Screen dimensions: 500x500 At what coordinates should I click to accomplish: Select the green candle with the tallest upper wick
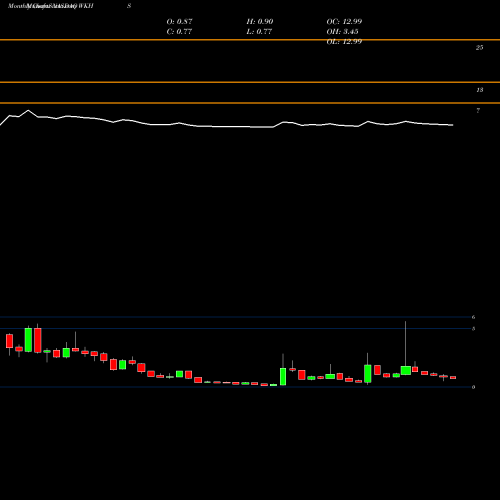click(x=406, y=370)
